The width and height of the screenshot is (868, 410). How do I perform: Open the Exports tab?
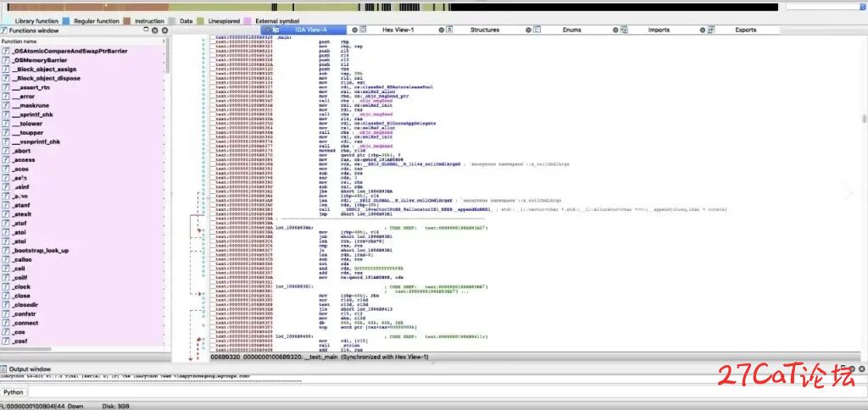pos(746,30)
